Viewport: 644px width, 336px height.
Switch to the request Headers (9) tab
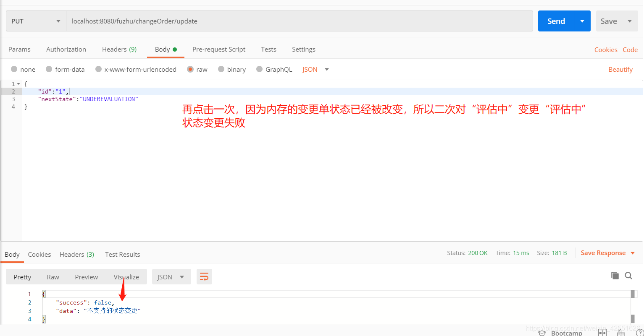tap(119, 49)
